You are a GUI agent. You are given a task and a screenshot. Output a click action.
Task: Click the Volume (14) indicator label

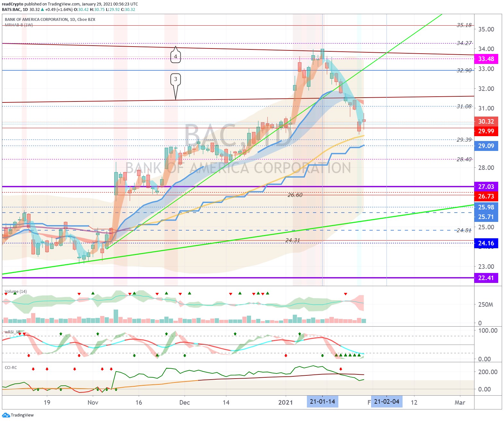16,292
